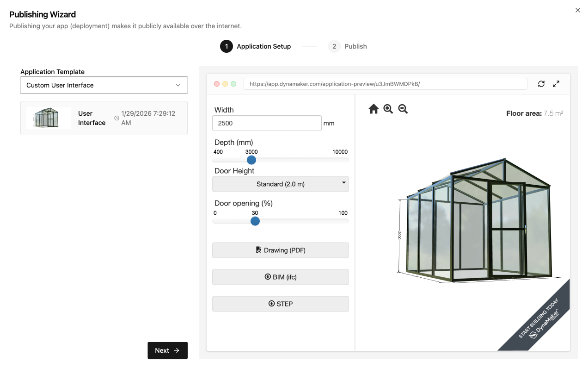The image size is (588, 368).
Task: Click inside the Width input field
Action: pyautogui.click(x=266, y=123)
